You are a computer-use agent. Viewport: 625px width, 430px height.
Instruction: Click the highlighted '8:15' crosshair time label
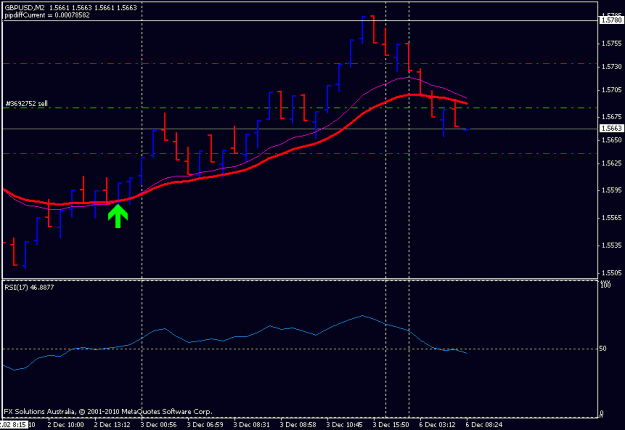pos(14,425)
